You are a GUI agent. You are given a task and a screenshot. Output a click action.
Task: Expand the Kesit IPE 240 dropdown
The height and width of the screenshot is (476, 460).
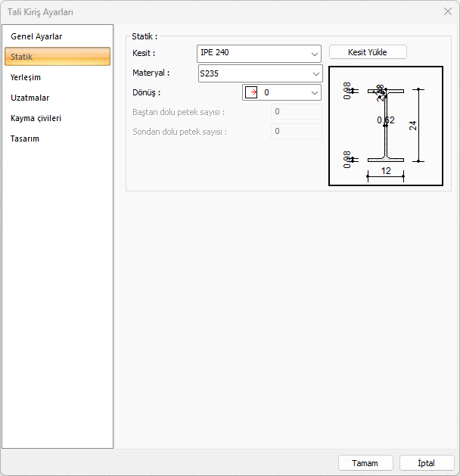click(x=259, y=53)
